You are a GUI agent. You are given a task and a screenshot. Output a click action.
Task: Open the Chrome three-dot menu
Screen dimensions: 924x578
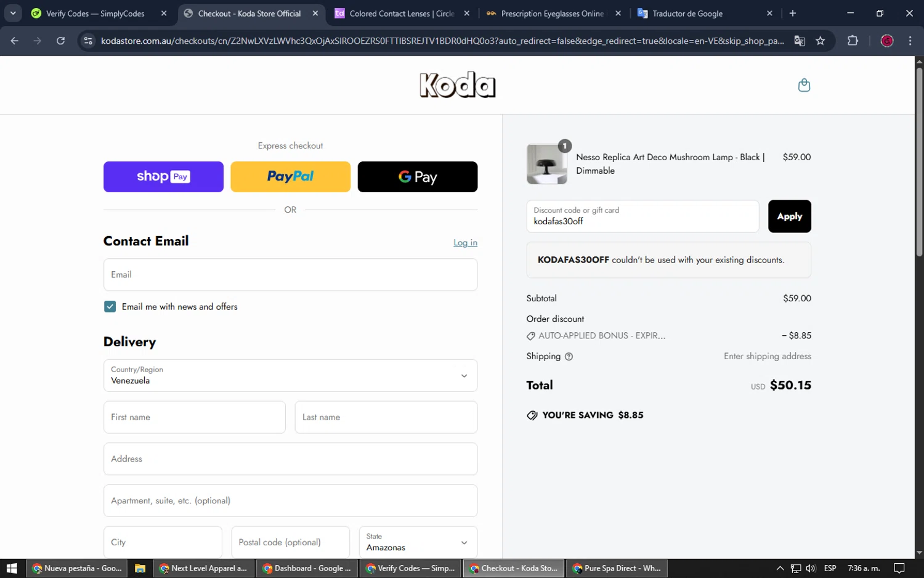coord(910,41)
